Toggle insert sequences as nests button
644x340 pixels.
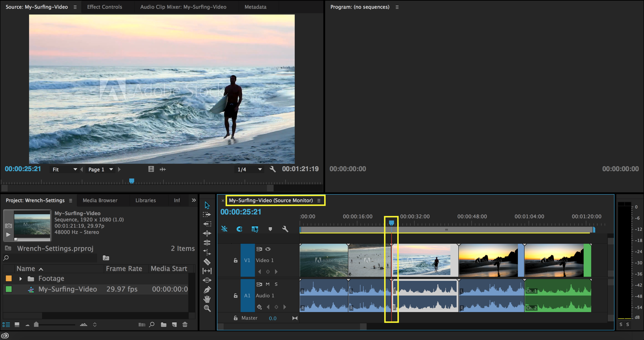[x=224, y=229]
